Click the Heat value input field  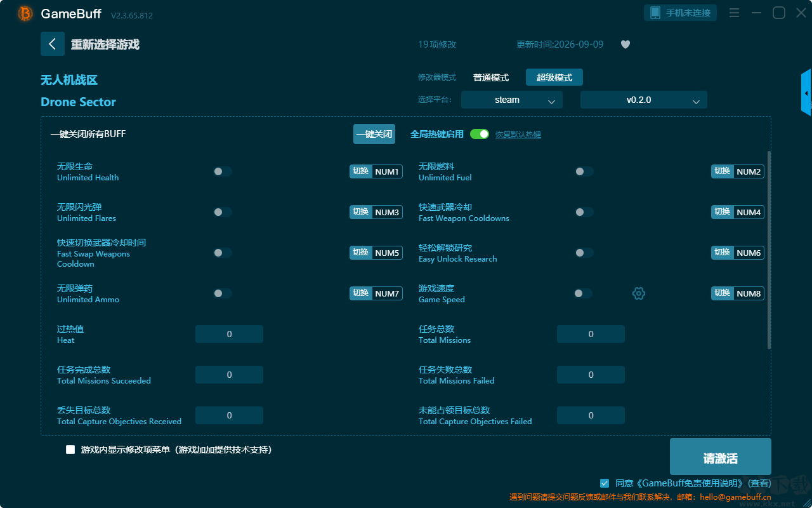229,334
